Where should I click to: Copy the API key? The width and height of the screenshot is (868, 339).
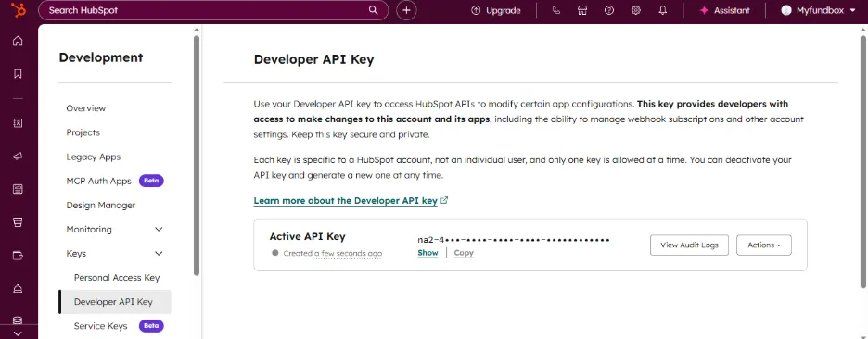click(464, 253)
